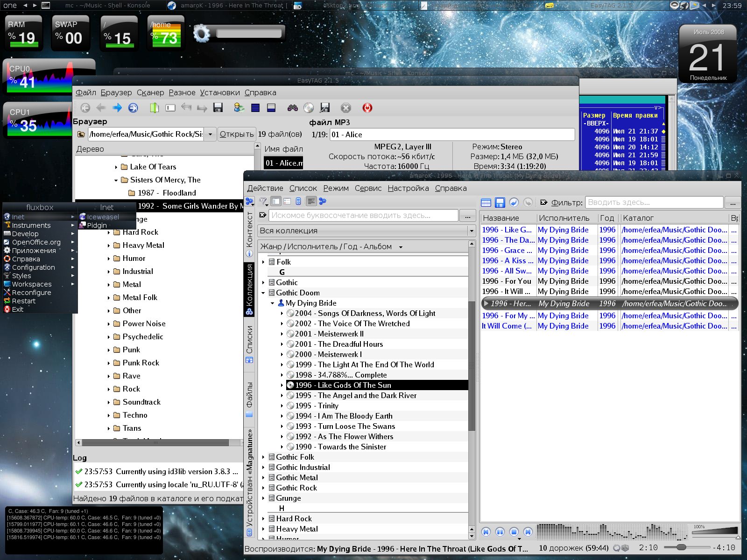
Task: Expand the Gothic Rock genre in collection
Action: click(x=264, y=488)
